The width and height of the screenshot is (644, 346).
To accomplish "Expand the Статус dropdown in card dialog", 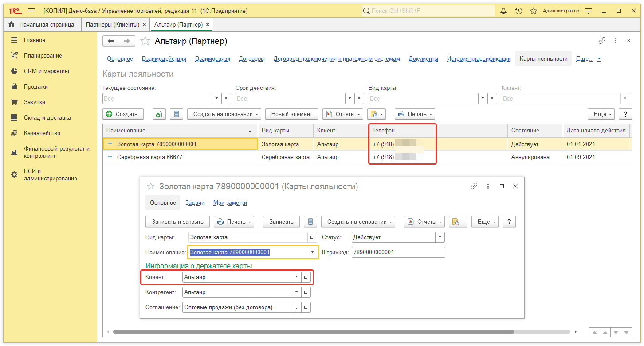I will coord(440,237).
